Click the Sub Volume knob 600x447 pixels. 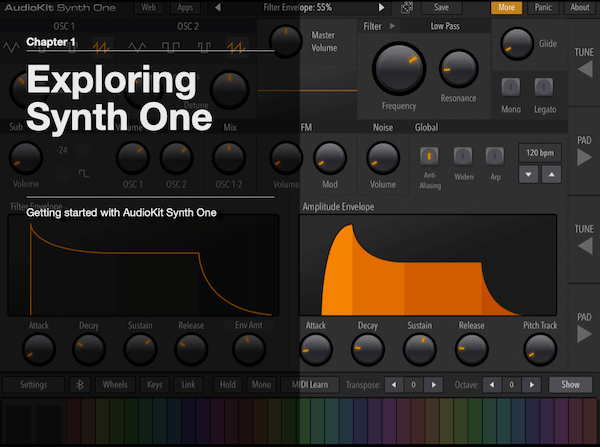[26, 158]
